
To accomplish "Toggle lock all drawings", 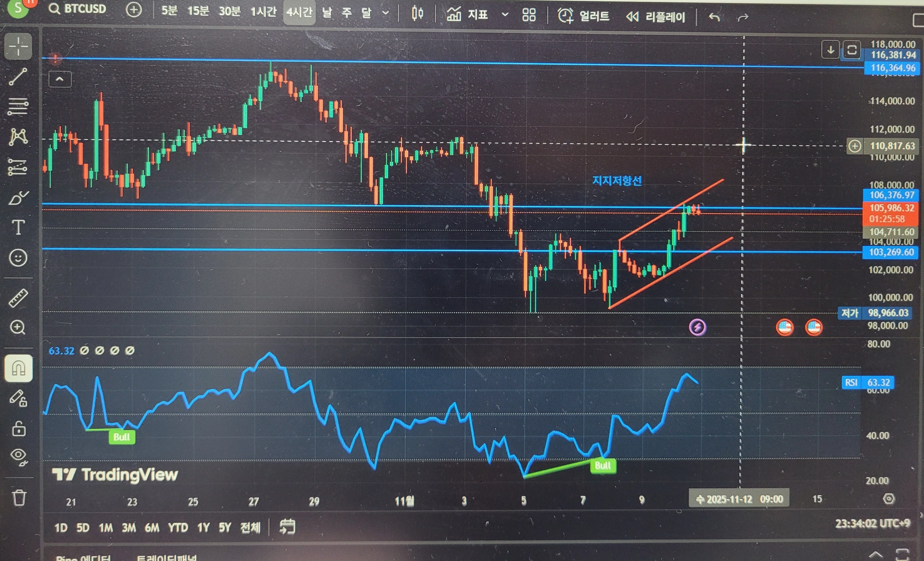I will (x=19, y=428).
